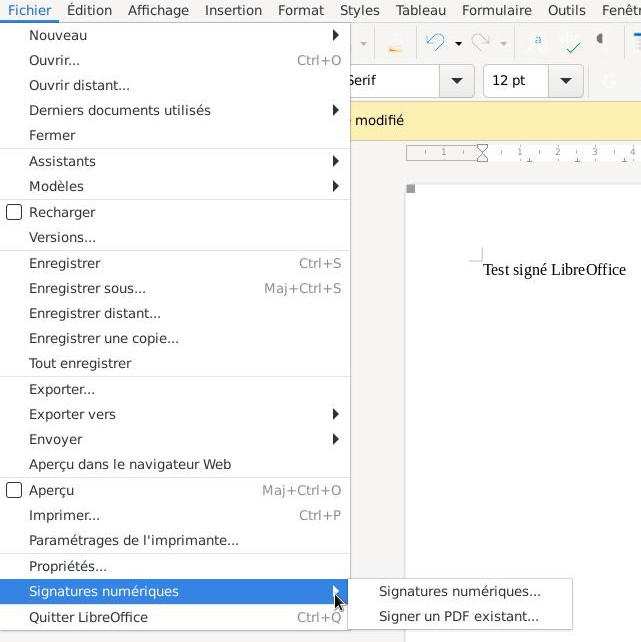
Task: Expand Derniers documents utilisés submenu arrow
Action: [x=336, y=110]
